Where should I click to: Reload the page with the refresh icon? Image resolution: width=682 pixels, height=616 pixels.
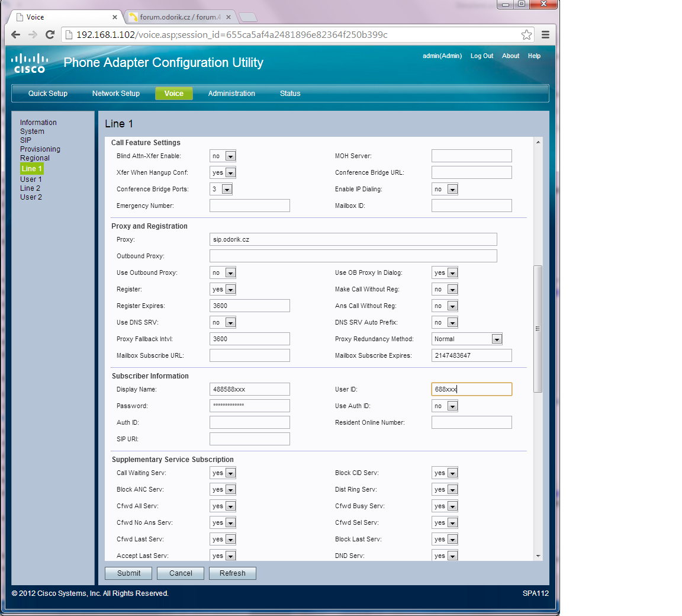tap(50, 35)
